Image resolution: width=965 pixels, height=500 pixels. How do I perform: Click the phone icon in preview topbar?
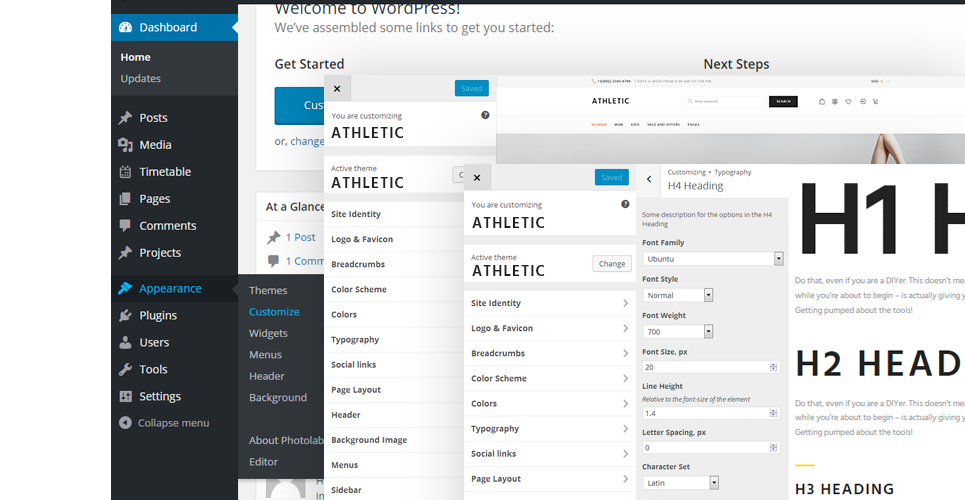(593, 81)
